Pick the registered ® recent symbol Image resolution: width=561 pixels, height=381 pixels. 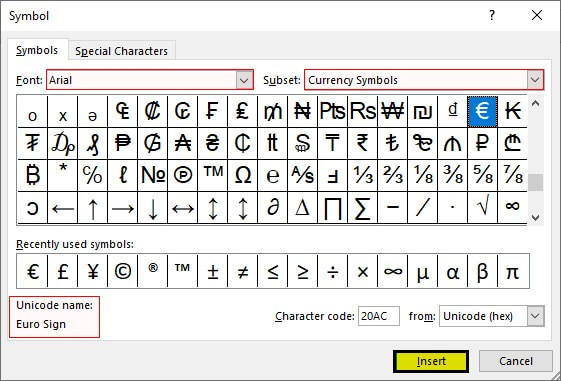152,271
